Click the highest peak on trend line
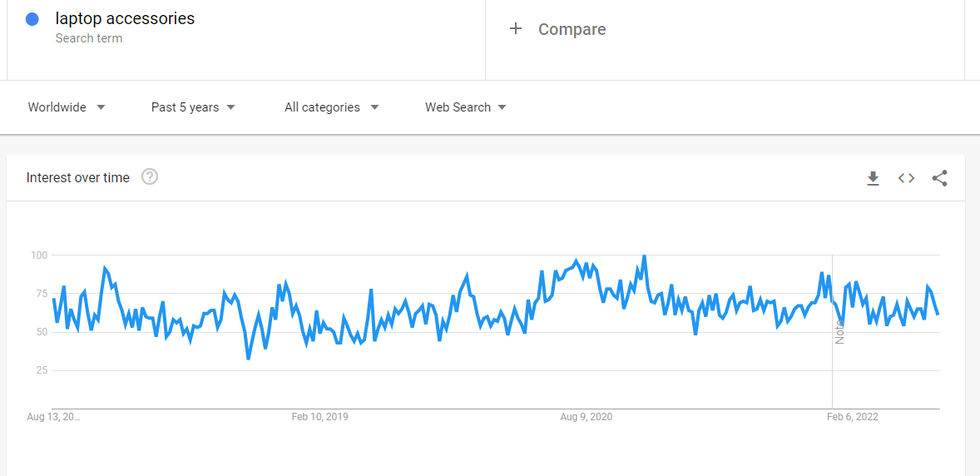 click(x=644, y=256)
